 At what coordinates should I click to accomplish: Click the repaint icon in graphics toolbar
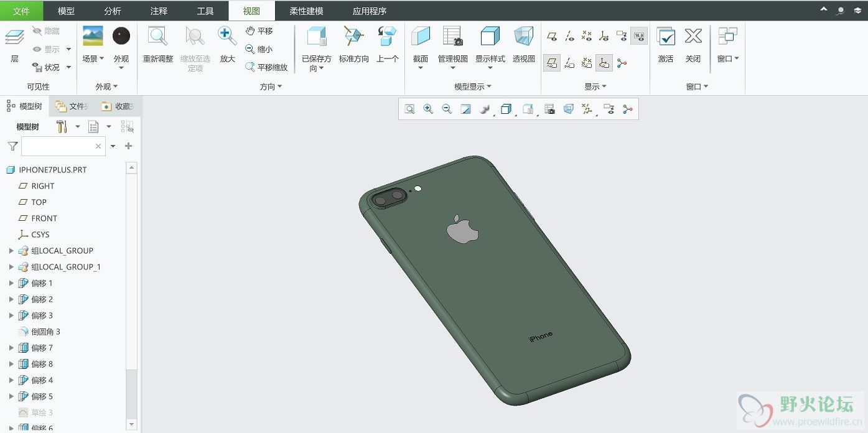(466, 109)
